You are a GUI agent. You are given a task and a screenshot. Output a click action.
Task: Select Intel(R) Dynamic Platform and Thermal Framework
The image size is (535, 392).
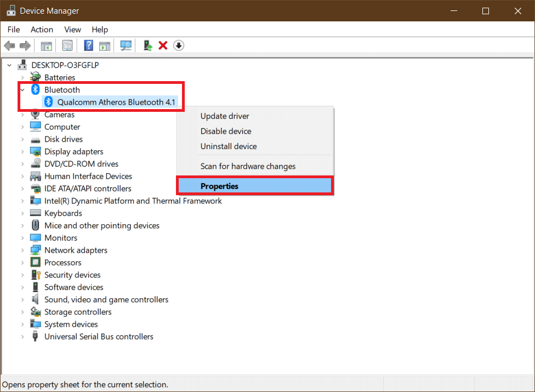[x=133, y=201]
